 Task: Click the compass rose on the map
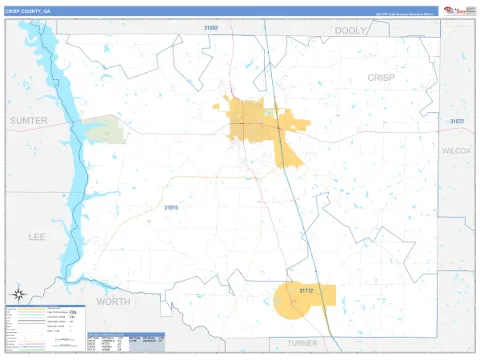tap(19, 294)
